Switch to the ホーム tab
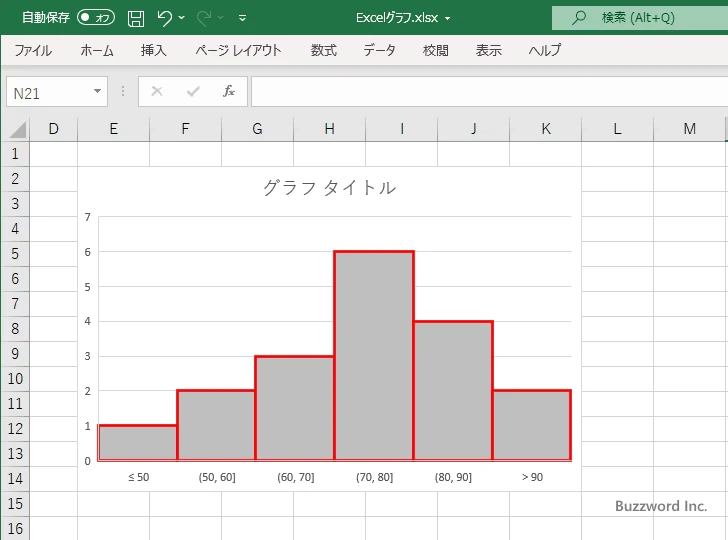 pyautogui.click(x=97, y=50)
